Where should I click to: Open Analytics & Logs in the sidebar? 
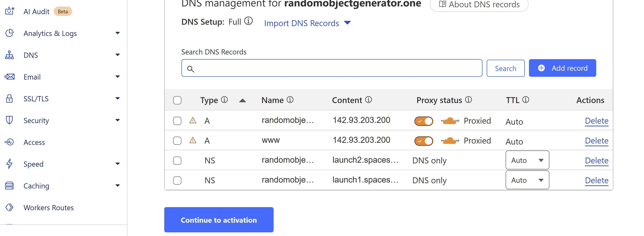pos(50,33)
